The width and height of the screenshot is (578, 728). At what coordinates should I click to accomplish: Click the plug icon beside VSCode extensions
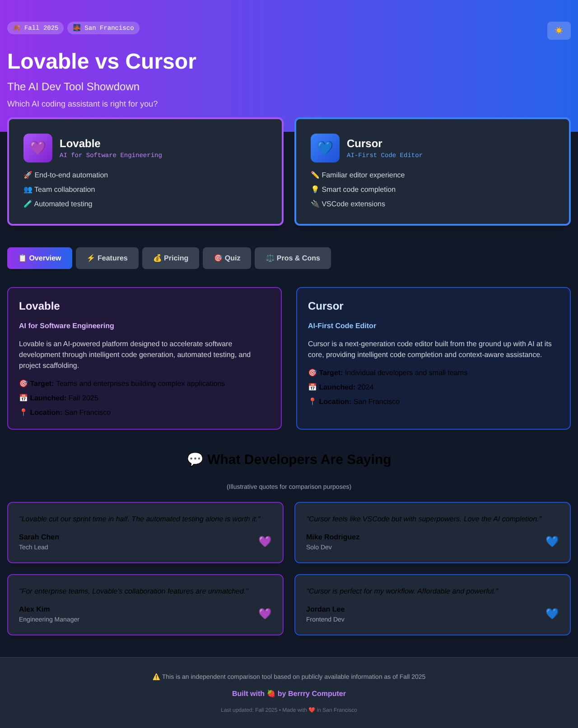(315, 204)
